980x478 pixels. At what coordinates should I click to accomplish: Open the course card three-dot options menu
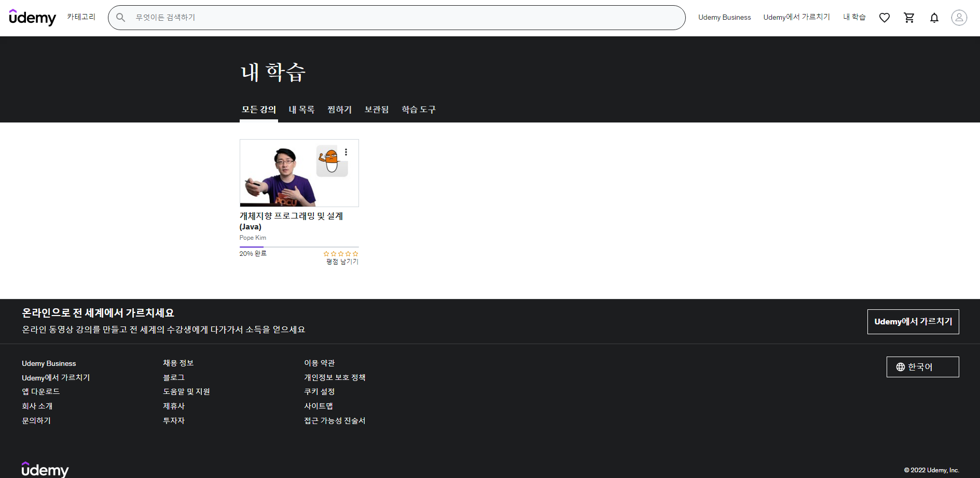[x=346, y=152]
